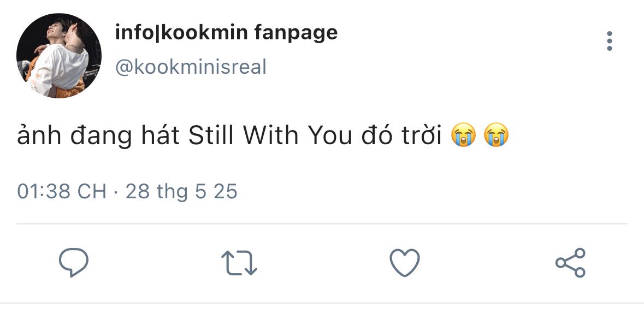Click the words "đó trời" in tweet
This screenshot has width=644, height=313.
[x=400, y=136]
